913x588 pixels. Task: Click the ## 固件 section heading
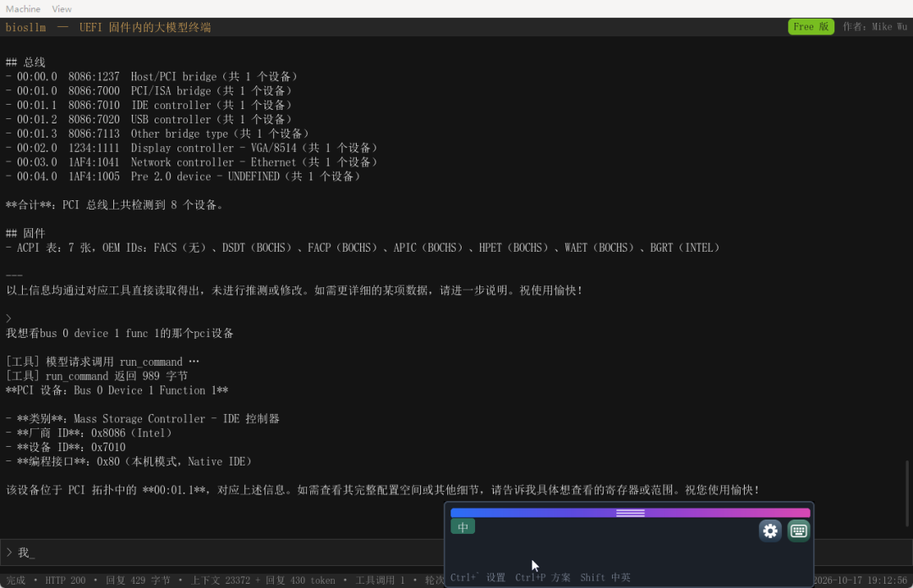pos(25,233)
